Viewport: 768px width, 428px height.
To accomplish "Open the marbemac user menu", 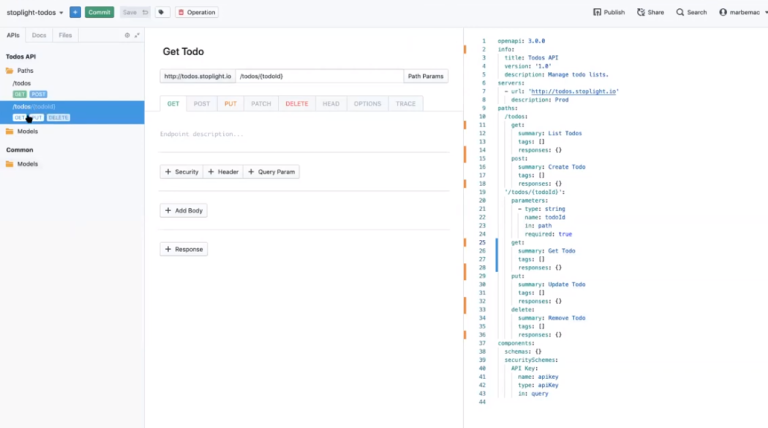I will coord(743,12).
